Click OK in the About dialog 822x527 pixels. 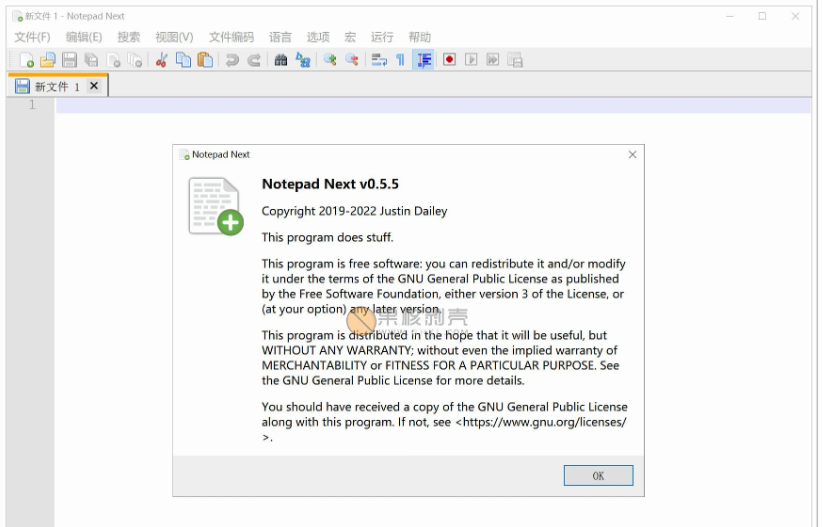[598, 476]
